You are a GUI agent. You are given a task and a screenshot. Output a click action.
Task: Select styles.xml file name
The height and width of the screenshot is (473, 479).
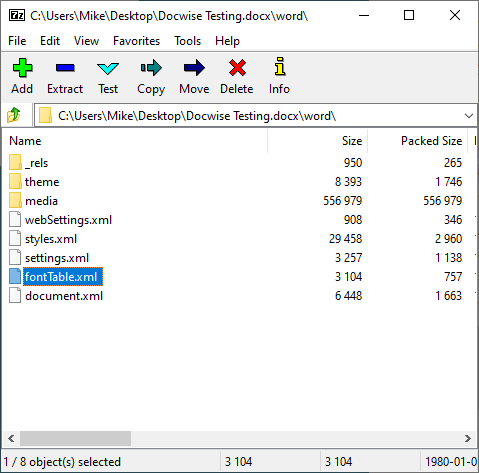51,239
